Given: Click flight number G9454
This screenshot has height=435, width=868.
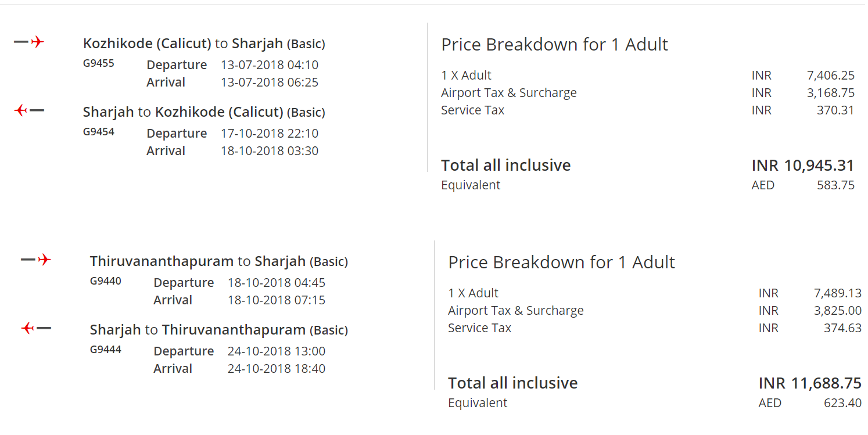Looking at the screenshot, I should click(x=99, y=131).
